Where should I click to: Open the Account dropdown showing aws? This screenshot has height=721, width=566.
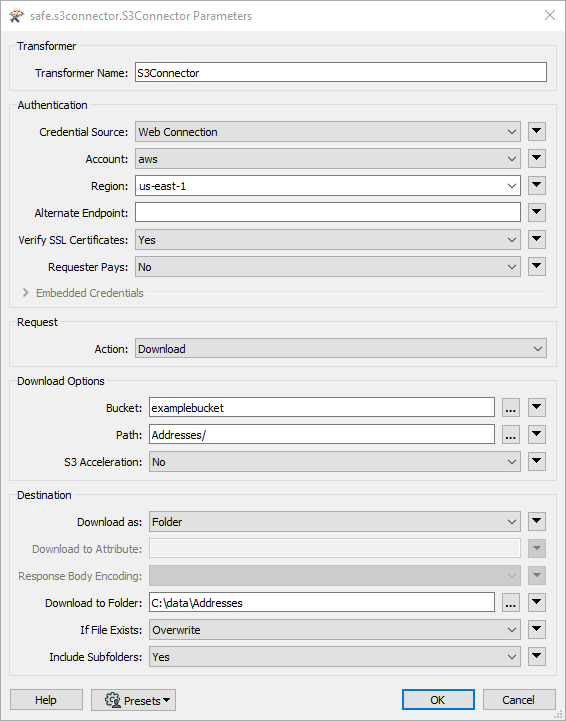point(328,159)
